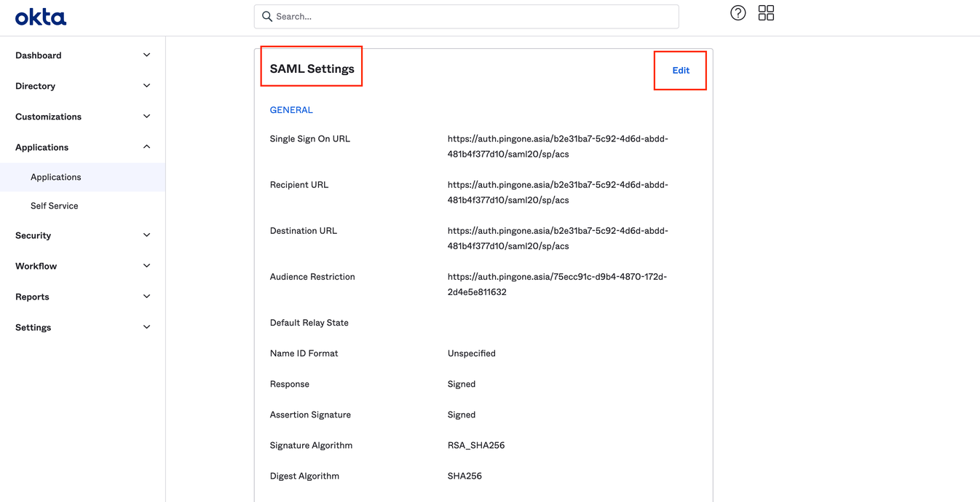Open the help question mark icon
This screenshot has width=980, height=502.
pos(738,13)
